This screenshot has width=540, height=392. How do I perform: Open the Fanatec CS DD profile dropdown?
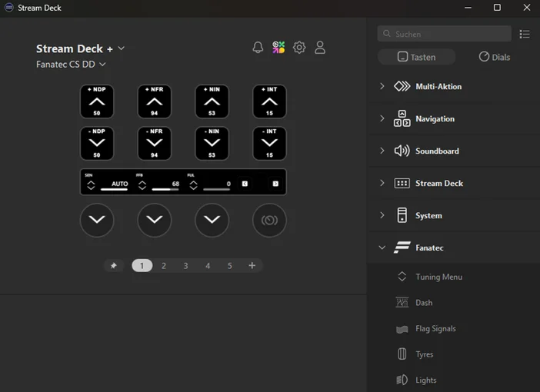point(102,64)
